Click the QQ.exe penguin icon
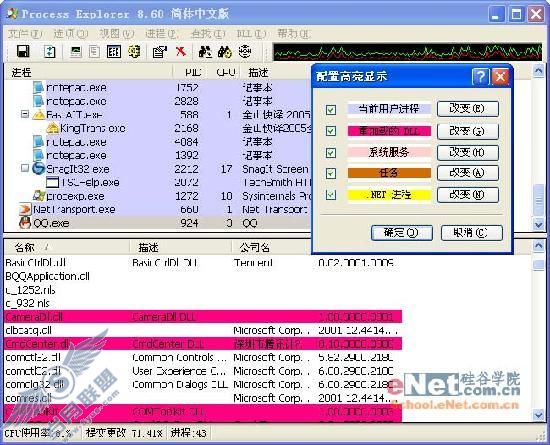 [25, 223]
